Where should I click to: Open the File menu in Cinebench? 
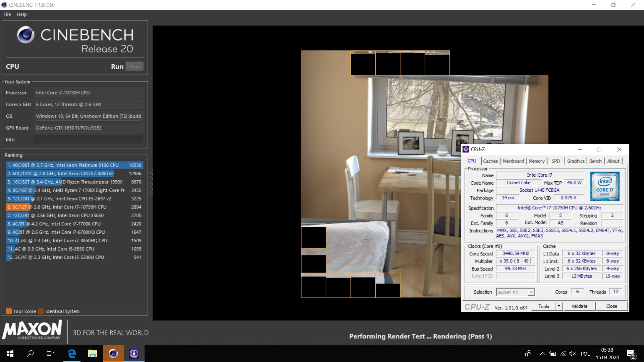pos(7,14)
